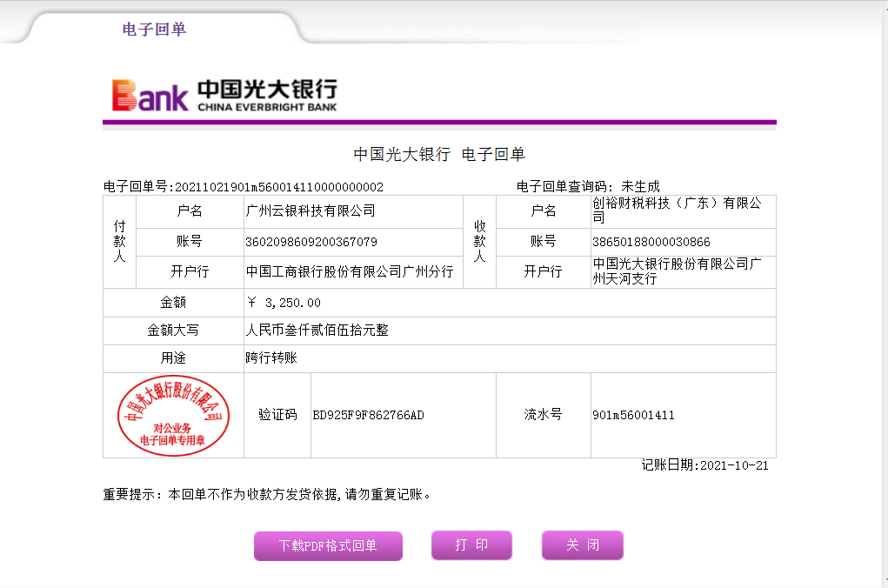Click the China Everbright Bank logo
Screen dimensions: 888x588
[x=224, y=95]
